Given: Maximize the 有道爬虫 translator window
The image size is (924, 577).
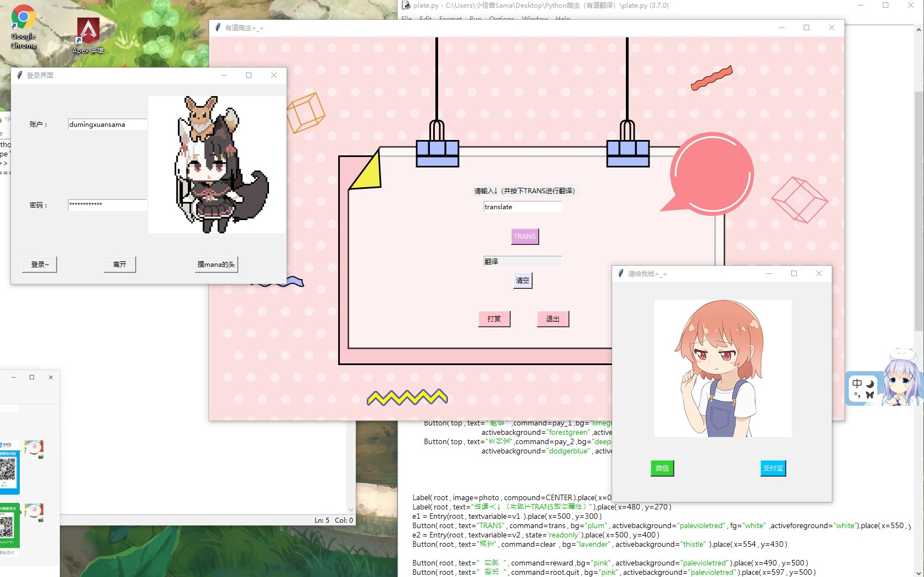Looking at the screenshot, I should (807, 27).
